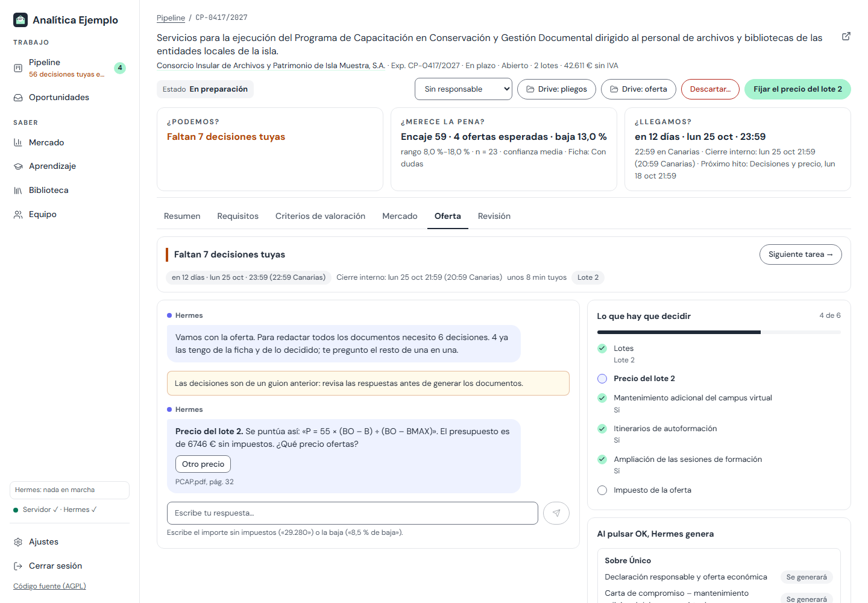Open the Sin responsable dropdown
Viewport: 868px width, 603px height.
[x=464, y=89]
